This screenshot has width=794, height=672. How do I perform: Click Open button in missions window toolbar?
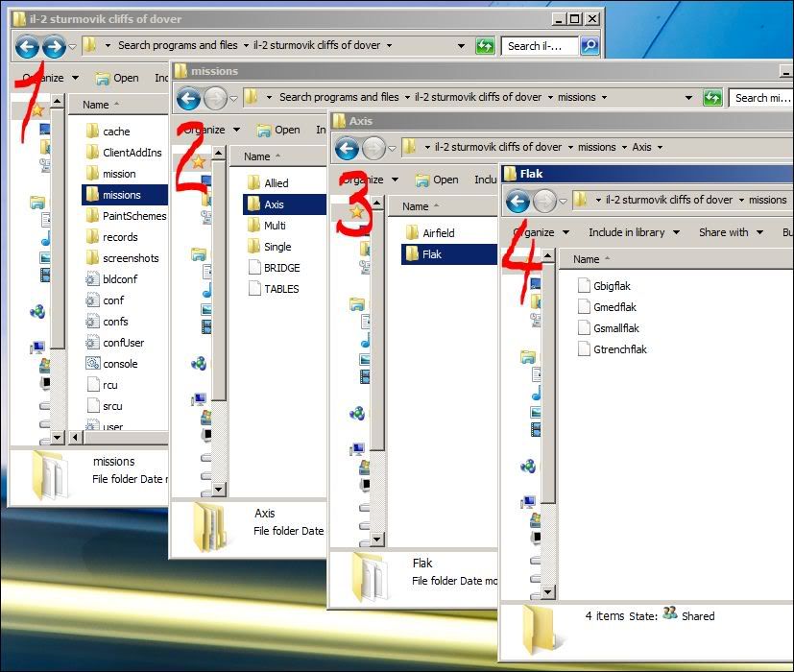tap(278, 131)
